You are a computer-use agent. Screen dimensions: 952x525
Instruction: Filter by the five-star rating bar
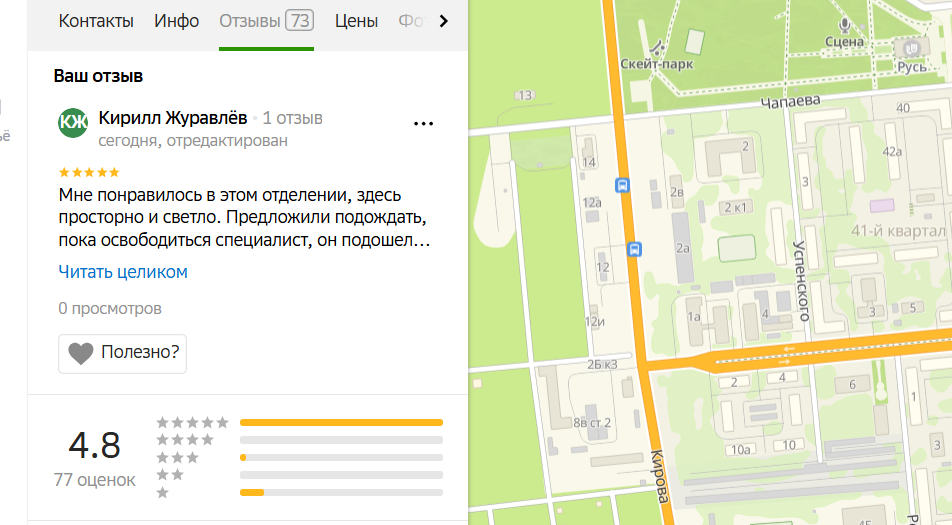[341, 422]
